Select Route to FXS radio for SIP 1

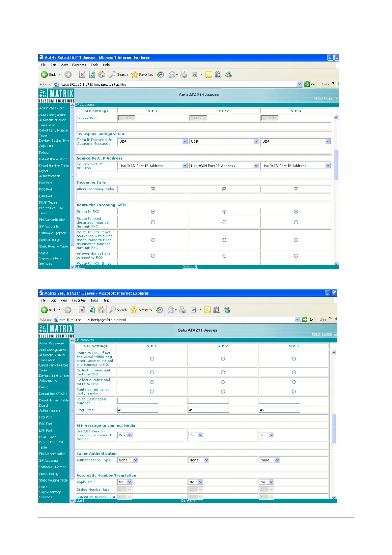[x=153, y=212]
